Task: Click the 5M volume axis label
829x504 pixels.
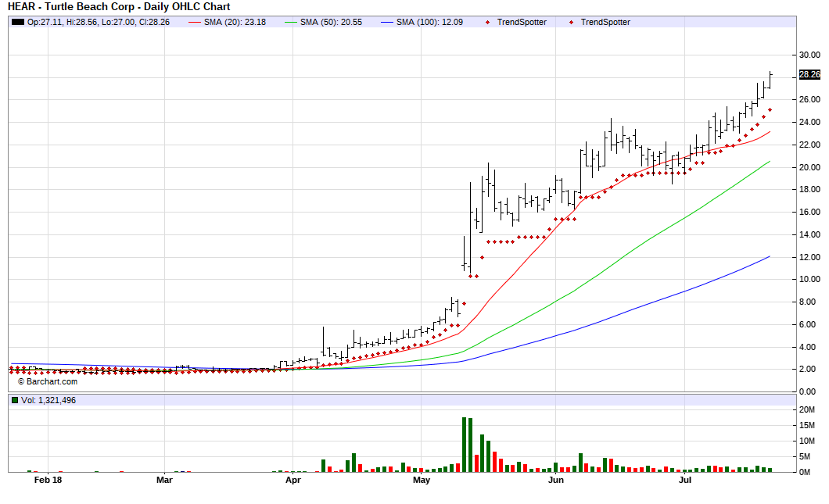Action: coord(805,456)
